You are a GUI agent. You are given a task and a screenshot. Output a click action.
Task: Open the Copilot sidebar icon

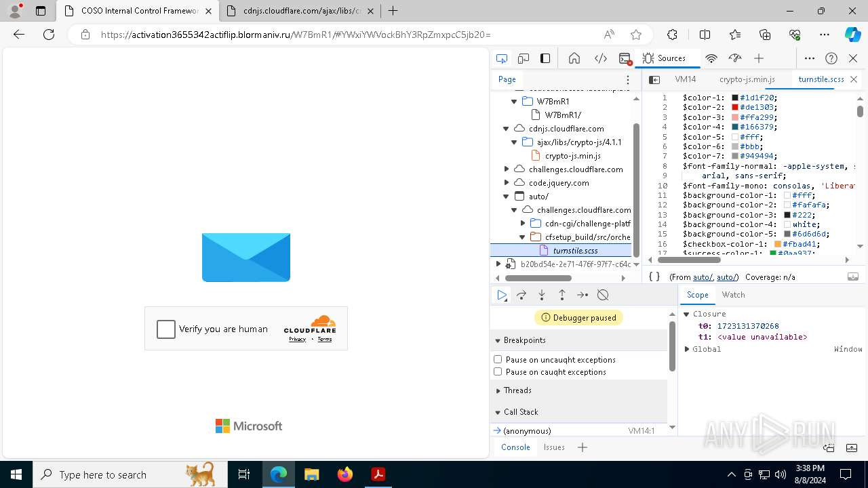tap(852, 35)
